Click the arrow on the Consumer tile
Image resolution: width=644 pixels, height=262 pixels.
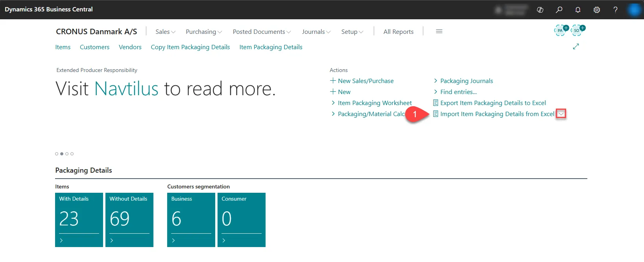click(224, 240)
